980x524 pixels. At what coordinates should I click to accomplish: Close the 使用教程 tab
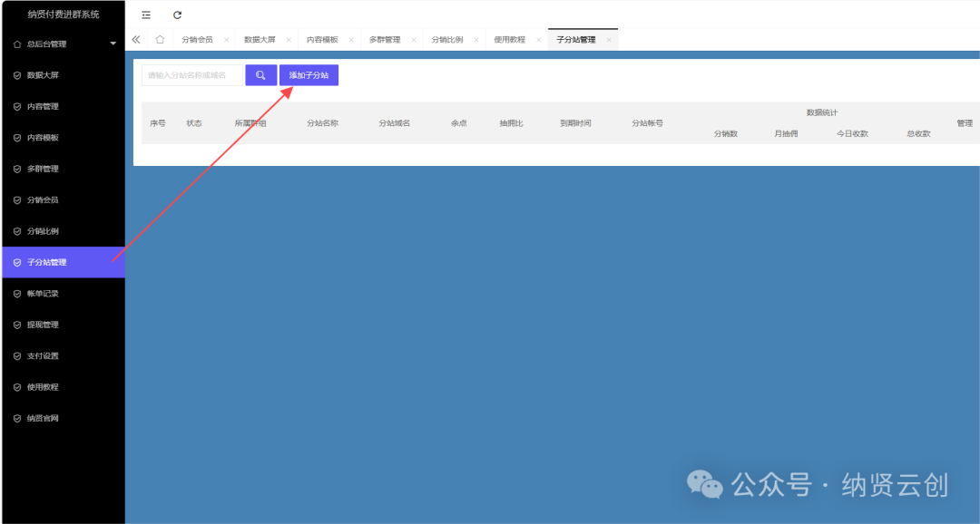pyautogui.click(x=538, y=40)
